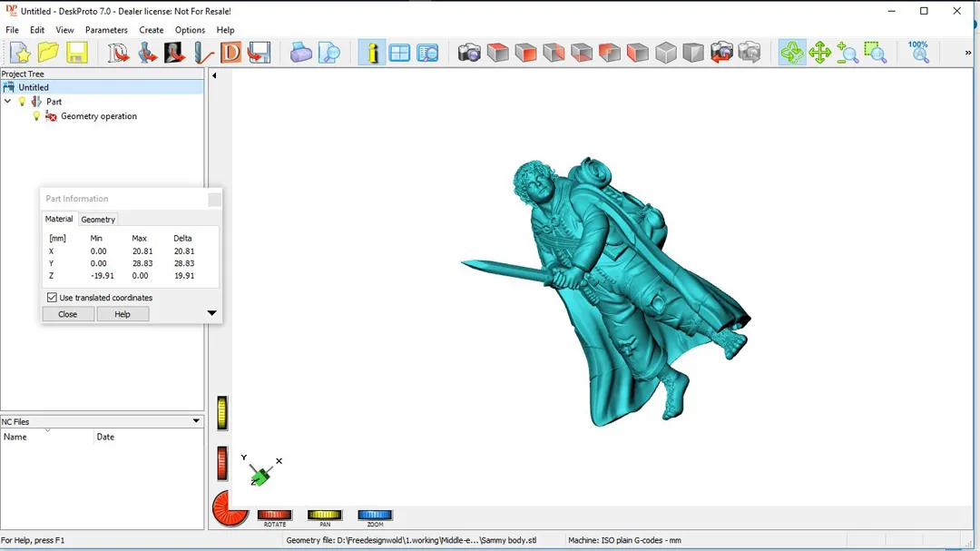Expand the Part Information panel's down arrow
Image resolution: width=980 pixels, height=551 pixels.
point(211,312)
